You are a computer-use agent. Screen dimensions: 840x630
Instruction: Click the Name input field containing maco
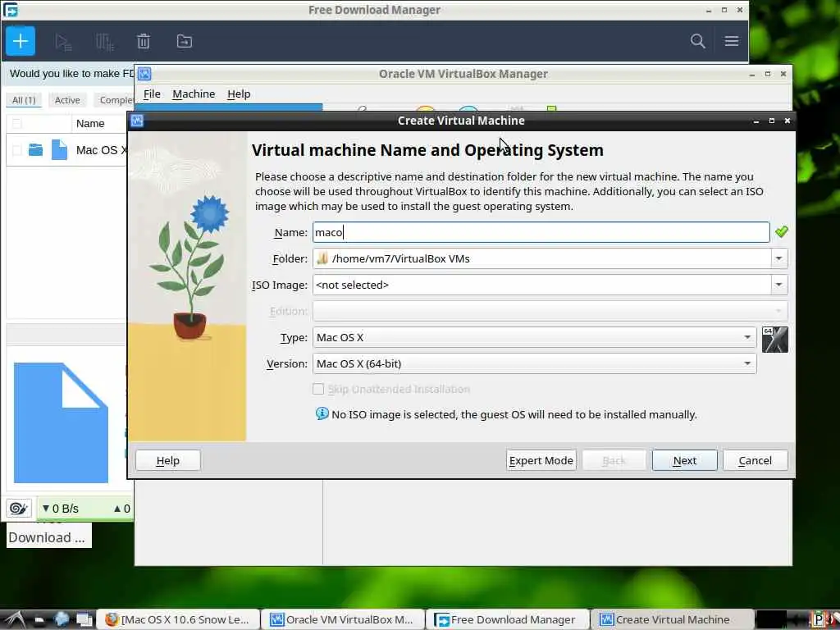pos(541,232)
